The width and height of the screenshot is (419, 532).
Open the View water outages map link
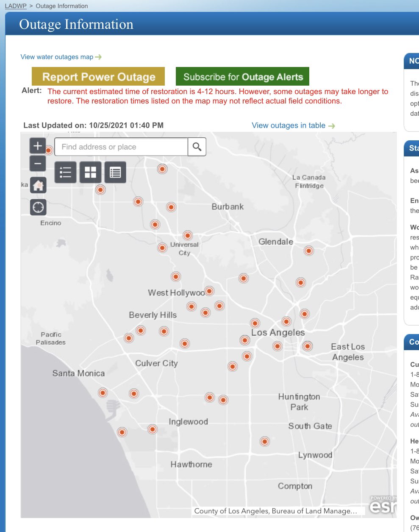[x=61, y=57]
